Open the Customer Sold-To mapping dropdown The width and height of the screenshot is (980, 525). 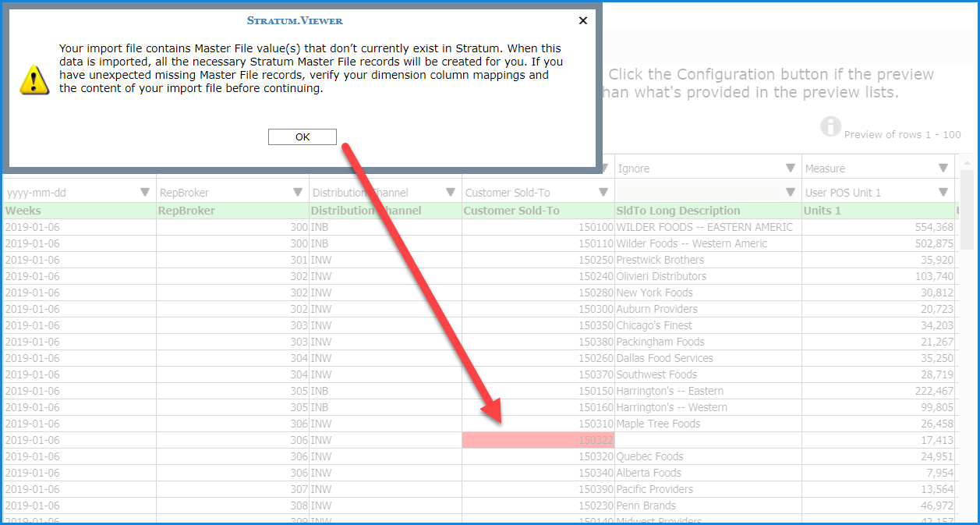pyautogui.click(x=603, y=193)
